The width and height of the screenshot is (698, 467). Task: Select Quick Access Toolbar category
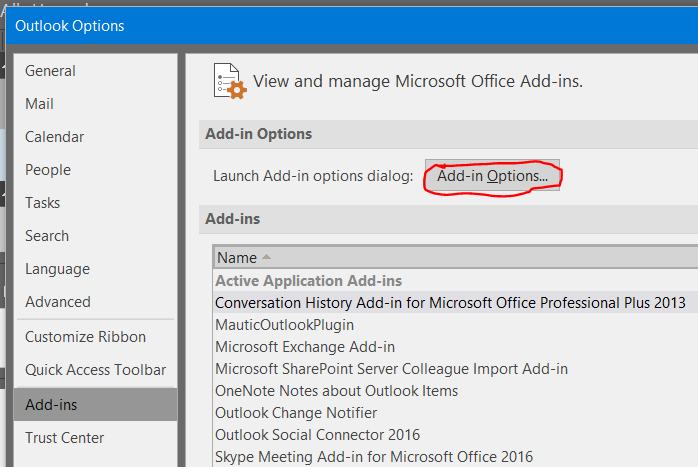pyautogui.click(x=95, y=370)
